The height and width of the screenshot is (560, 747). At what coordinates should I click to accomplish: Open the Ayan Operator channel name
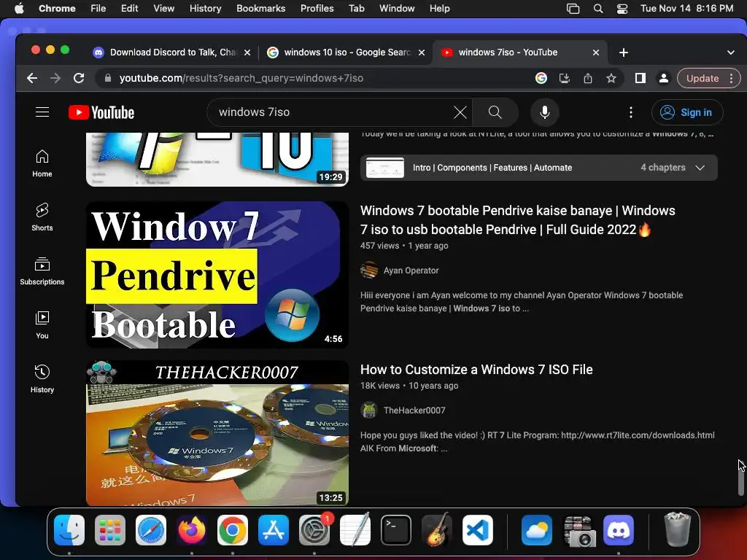pyautogui.click(x=411, y=271)
